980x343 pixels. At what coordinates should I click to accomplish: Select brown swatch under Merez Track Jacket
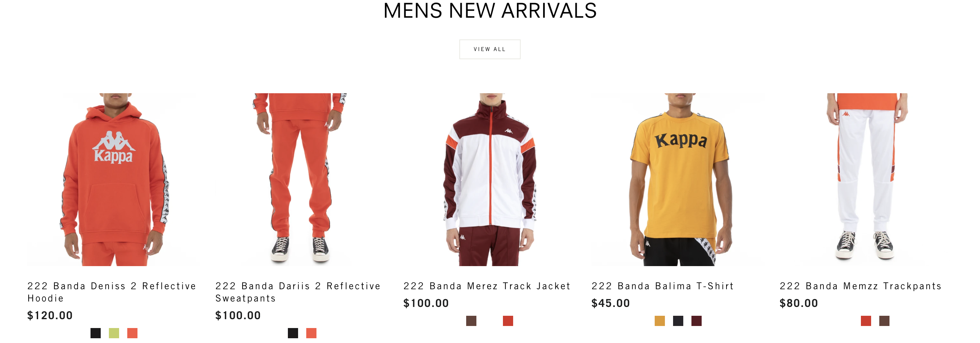(471, 321)
